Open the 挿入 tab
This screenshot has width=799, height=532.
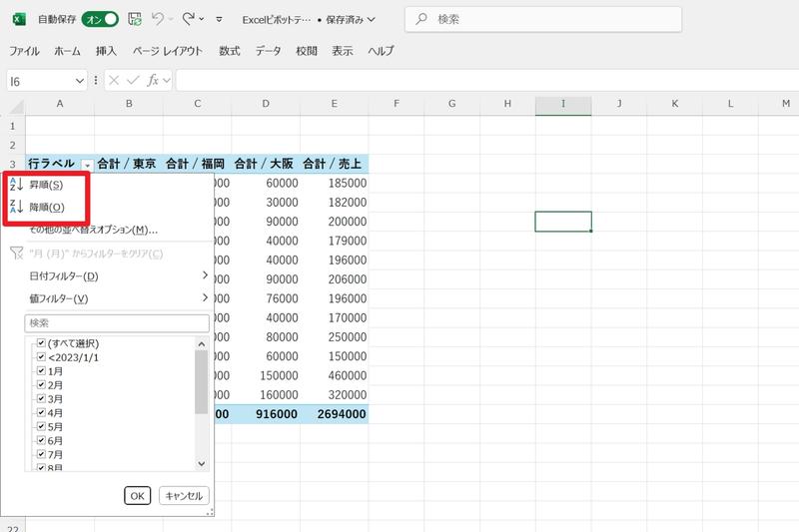(106, 51)
